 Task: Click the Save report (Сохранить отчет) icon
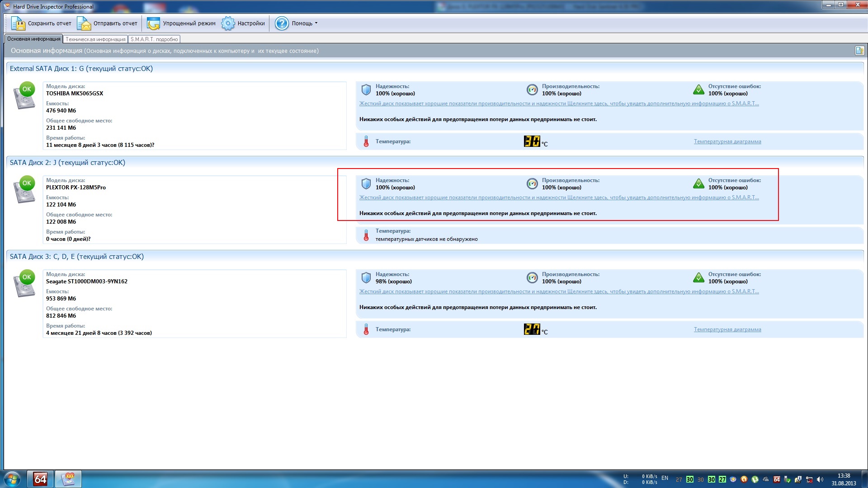18,23
